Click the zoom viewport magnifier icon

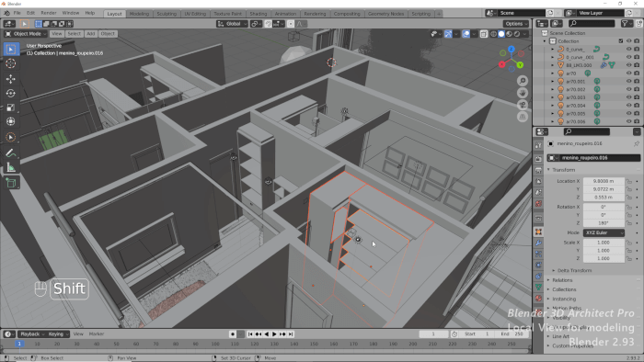coord(523,81)
